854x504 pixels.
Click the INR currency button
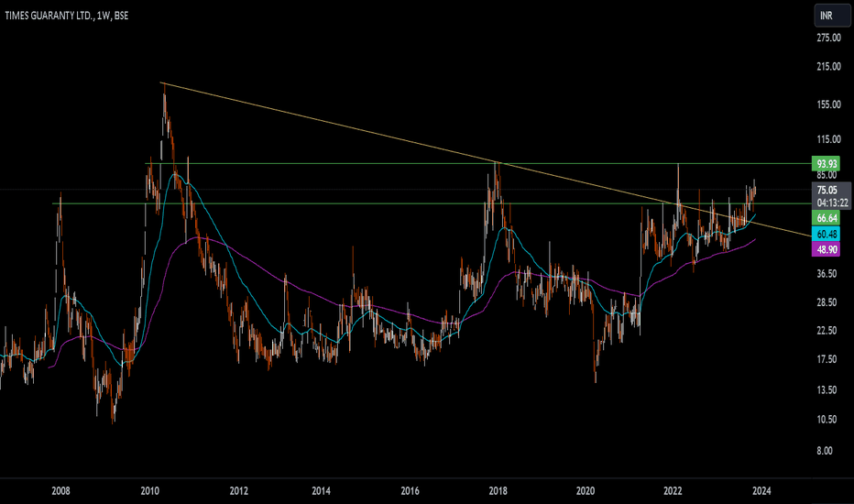pyautogui.click(x=832, y=16)
